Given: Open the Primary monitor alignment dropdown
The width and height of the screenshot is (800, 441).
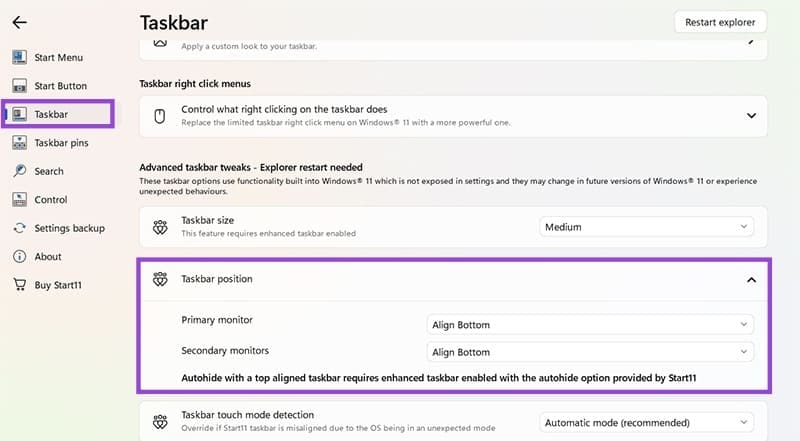Looking at the screenshot, I should tap(589, 325).
